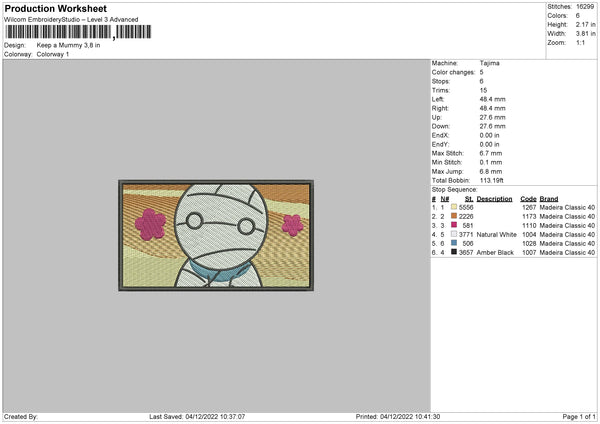Click the Natural White description
Image resolution: width=600 pixels, height=424 pixels.
point(497,235)
